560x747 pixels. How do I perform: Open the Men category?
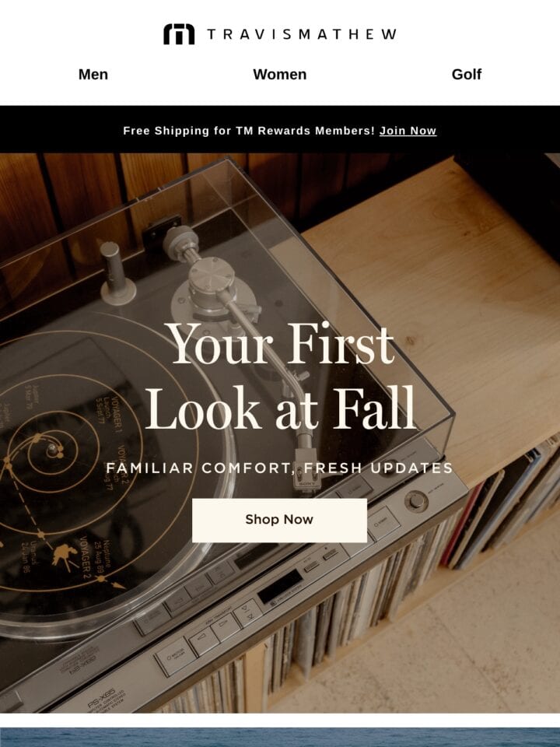pyautogui.click(x=93, y=75)
